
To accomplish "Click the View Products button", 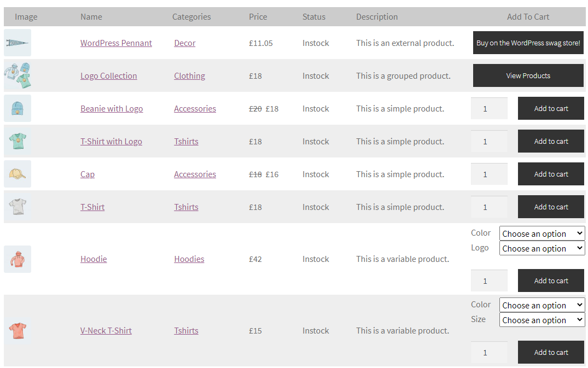I will point(528,75).
